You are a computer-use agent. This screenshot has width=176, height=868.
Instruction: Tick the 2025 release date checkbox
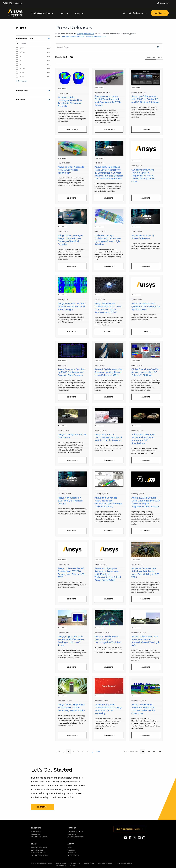point(17,49)
